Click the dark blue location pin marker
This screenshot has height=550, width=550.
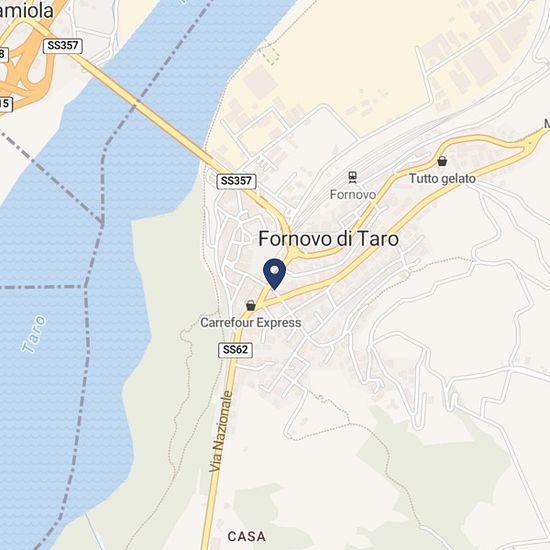tap(275, 274)
